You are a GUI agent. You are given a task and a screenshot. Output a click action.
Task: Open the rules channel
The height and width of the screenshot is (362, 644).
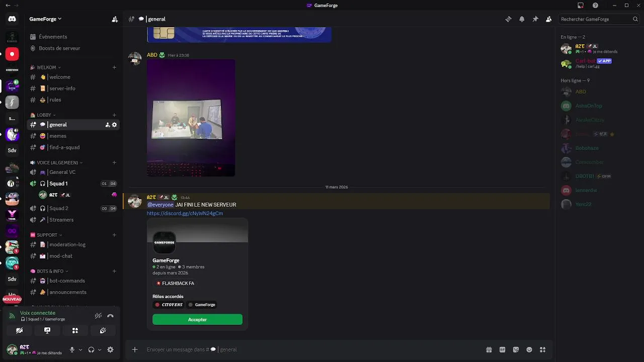coord(73,100)
